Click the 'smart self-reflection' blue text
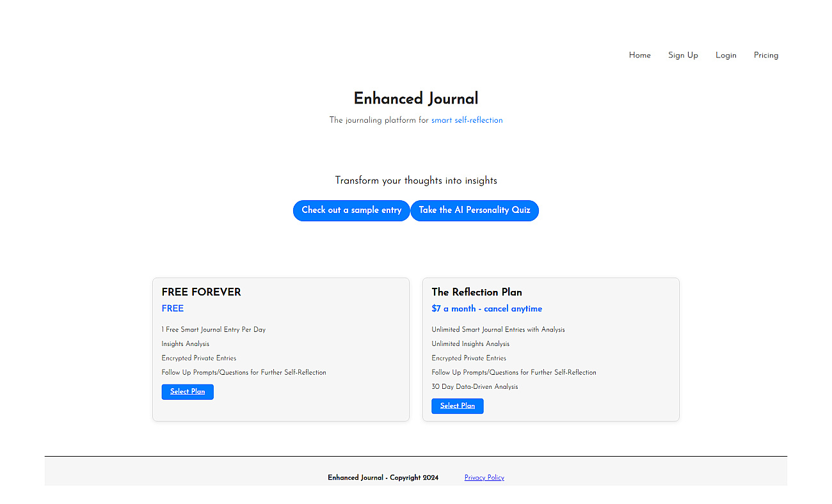This screenshot has height=504, width=832. point(467,120)
